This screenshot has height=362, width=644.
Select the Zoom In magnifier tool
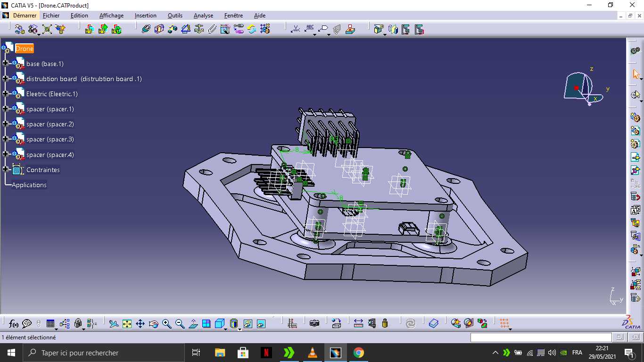(166, 324)
